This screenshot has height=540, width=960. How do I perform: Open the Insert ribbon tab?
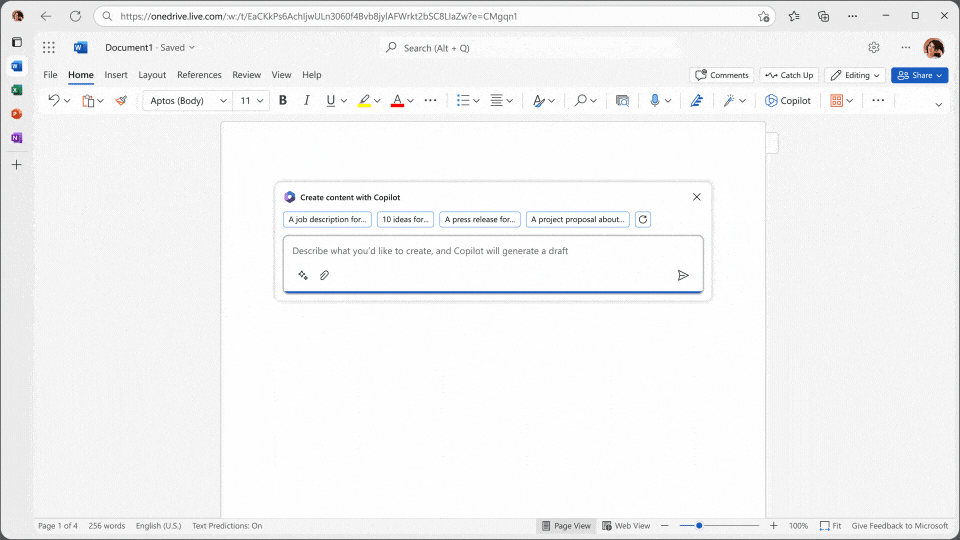(116, 75)
